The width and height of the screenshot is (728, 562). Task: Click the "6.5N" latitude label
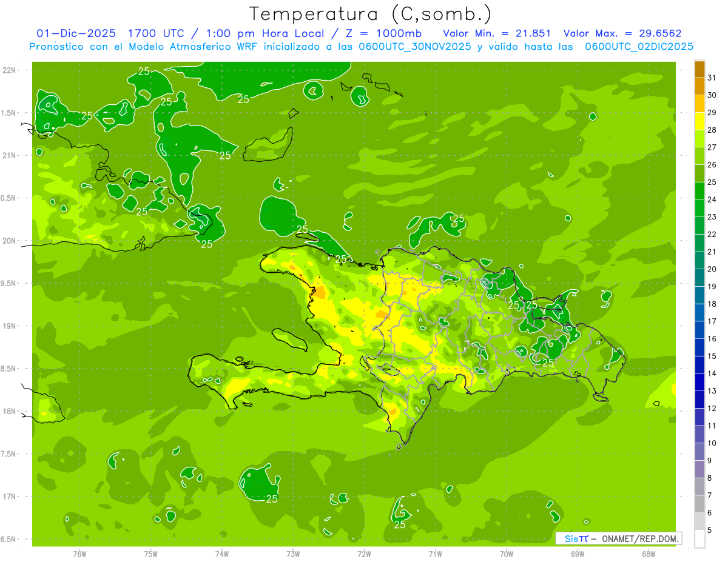[9, 540]
